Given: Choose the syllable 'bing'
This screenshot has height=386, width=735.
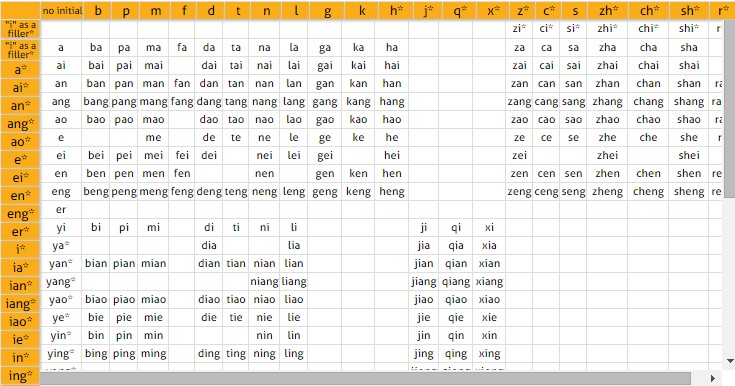Looking at the screenshot, I should tap(96, 354).
